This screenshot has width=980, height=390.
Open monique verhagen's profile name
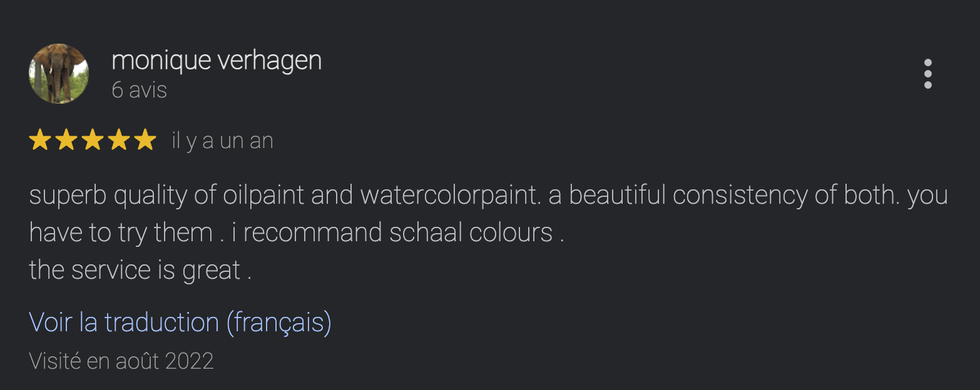pos(217,61)
